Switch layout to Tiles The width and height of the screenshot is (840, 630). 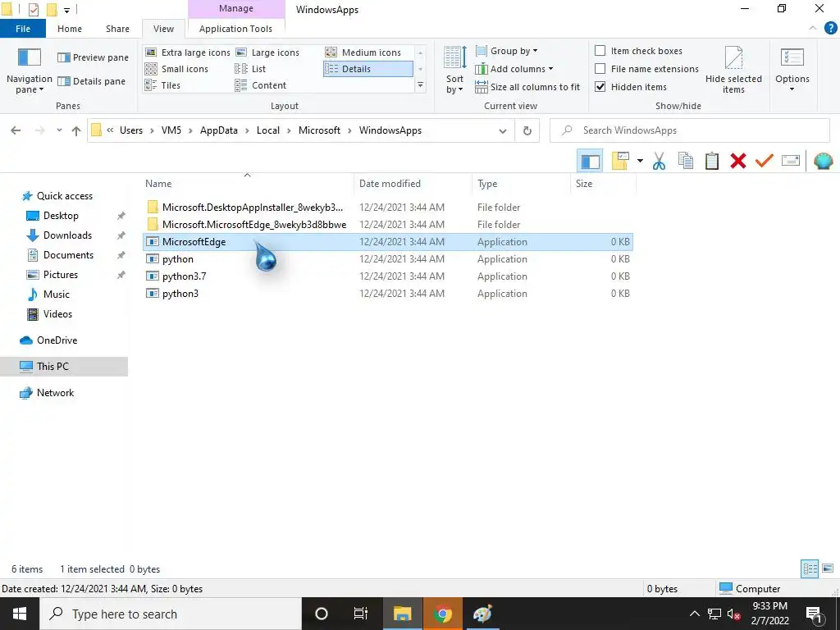[x=163, y=85]
